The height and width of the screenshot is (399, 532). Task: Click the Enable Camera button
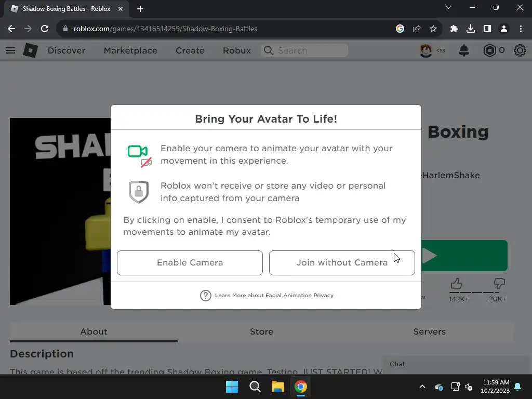(x=190, y=262)
